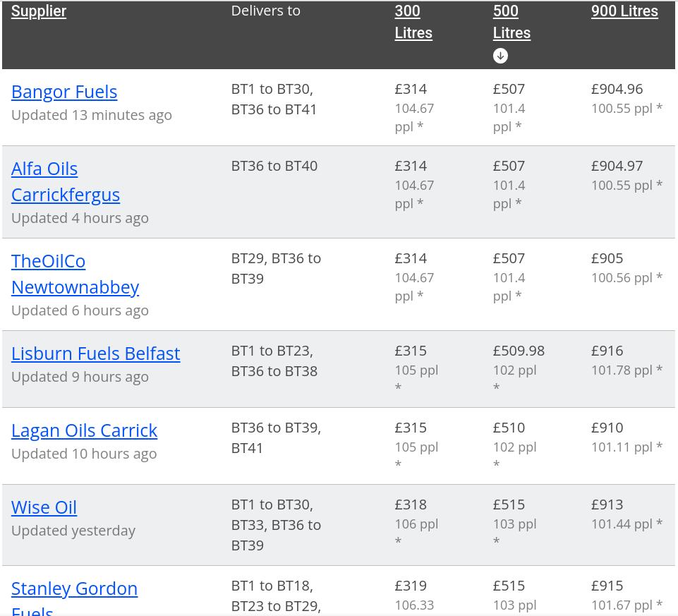Select TheOilCo £905 price for 900 litres
Viewport: 678px width, 616px height.
[x=607, y=259]
